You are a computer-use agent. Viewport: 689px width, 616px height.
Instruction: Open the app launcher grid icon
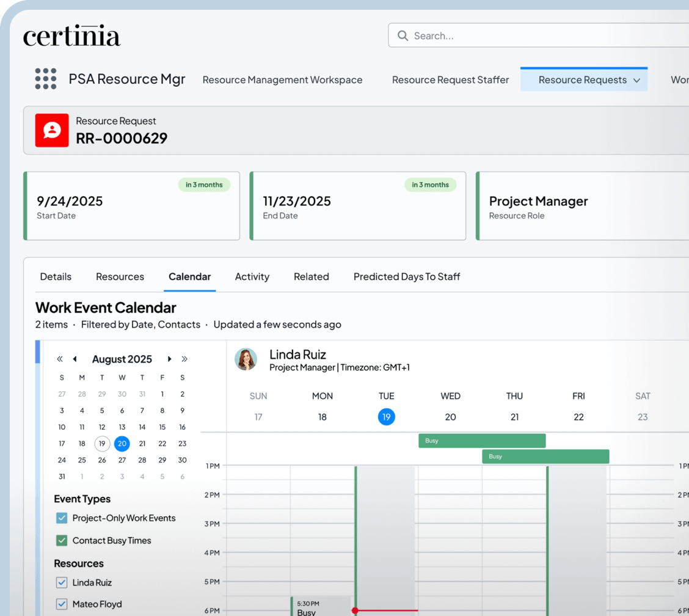(46, 79)
